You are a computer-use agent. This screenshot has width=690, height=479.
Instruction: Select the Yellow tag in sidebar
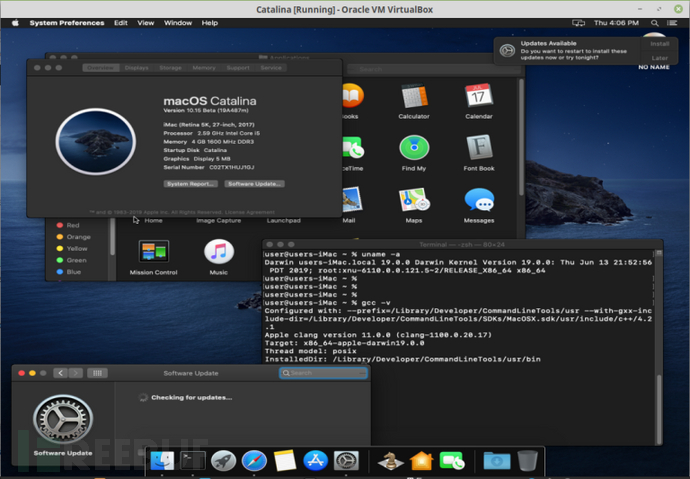click(72, 249)
